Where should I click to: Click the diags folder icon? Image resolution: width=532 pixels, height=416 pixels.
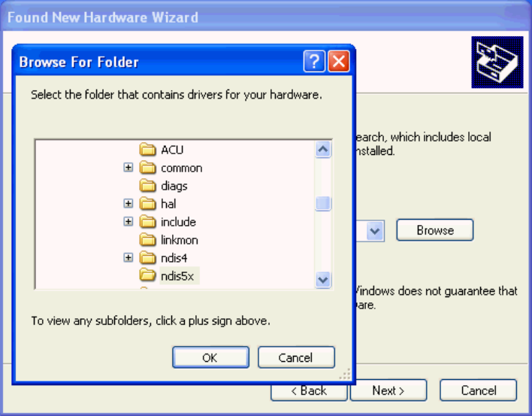tap(147, 185)
